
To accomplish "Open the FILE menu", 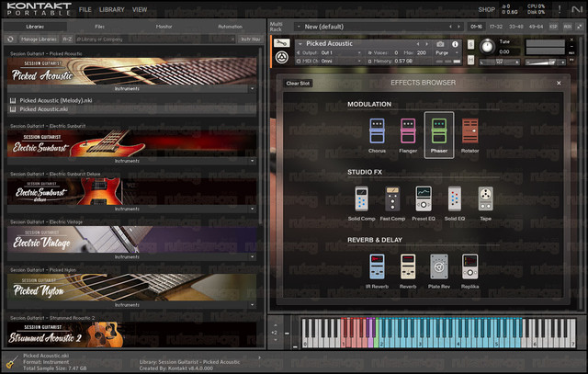I will 85,10.
